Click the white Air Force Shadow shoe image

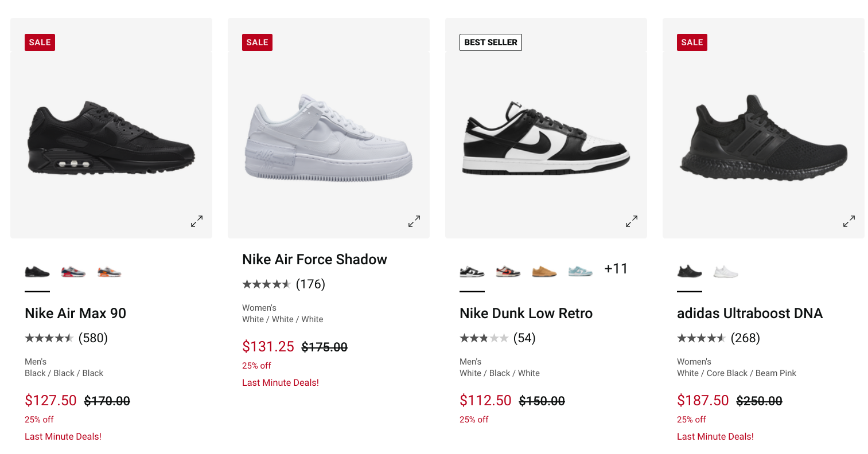pos(328,139)
